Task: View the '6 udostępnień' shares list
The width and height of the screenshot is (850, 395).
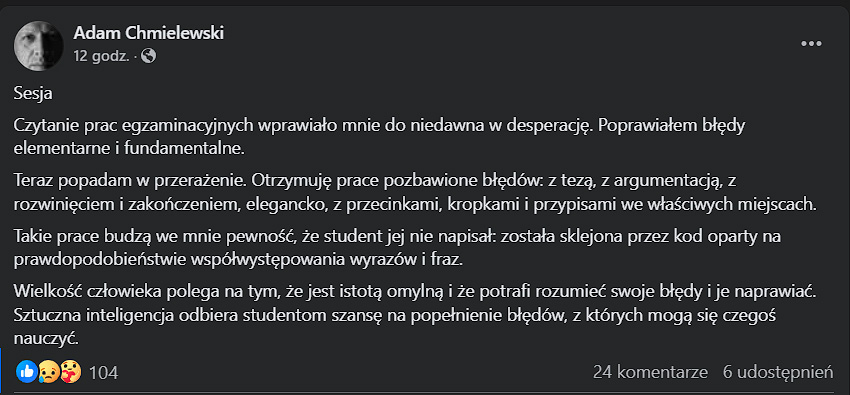Action: [778, 372]
